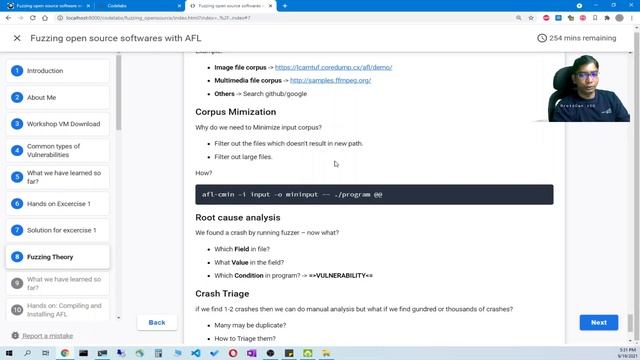
Task: Click the step list scroll-down arrow
Action: (118, 317)
